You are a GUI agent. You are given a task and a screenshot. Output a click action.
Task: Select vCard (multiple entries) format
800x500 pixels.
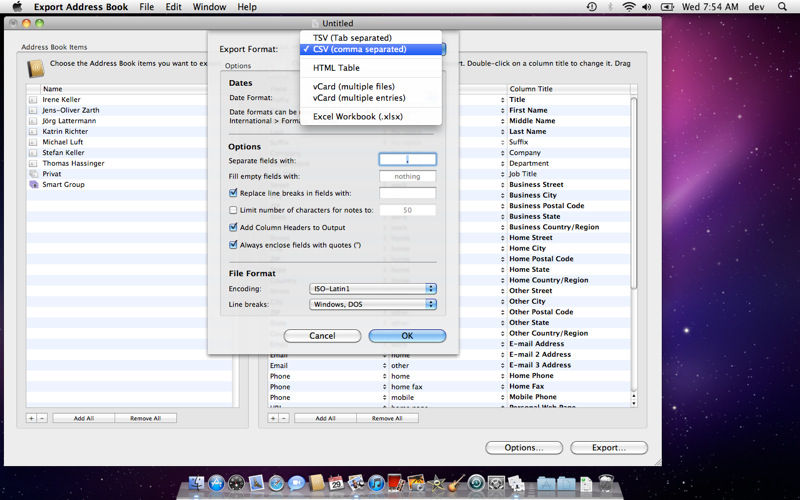[x=371, y=97]
